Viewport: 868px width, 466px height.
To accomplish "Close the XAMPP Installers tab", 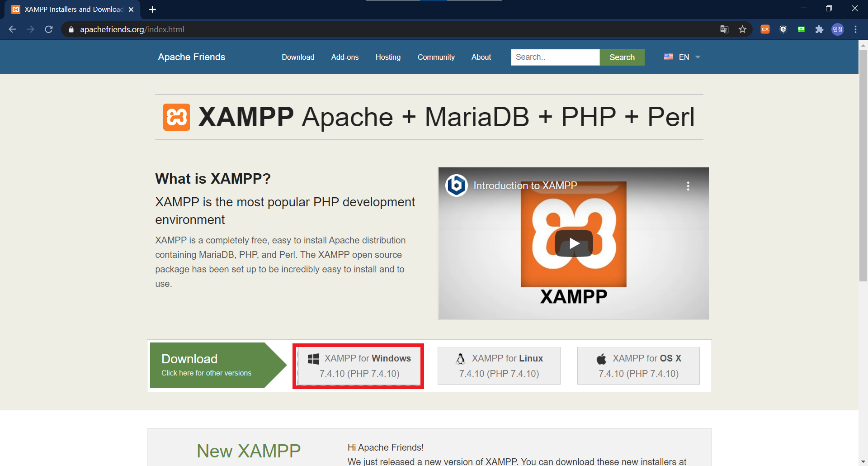I will (x=131, y=10).
